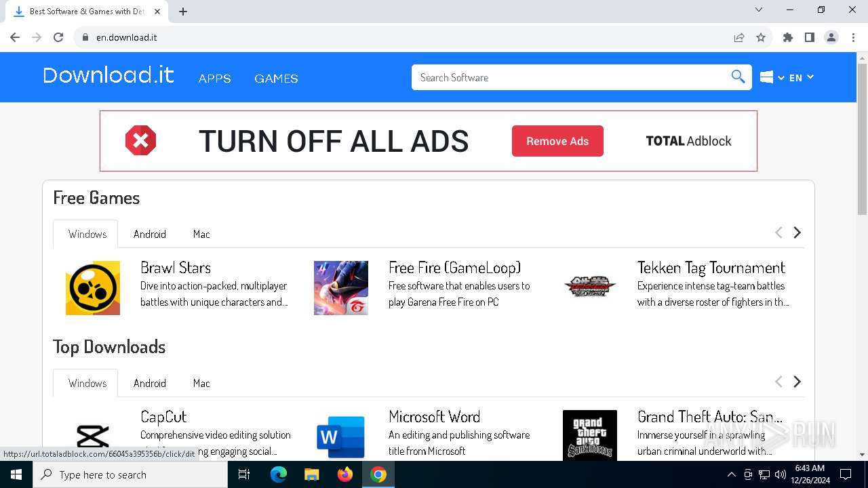Open File Explorer from the taskbar
Image resolution: width=868 pixels, height=488 pixels.
click(x=311, y=474)
